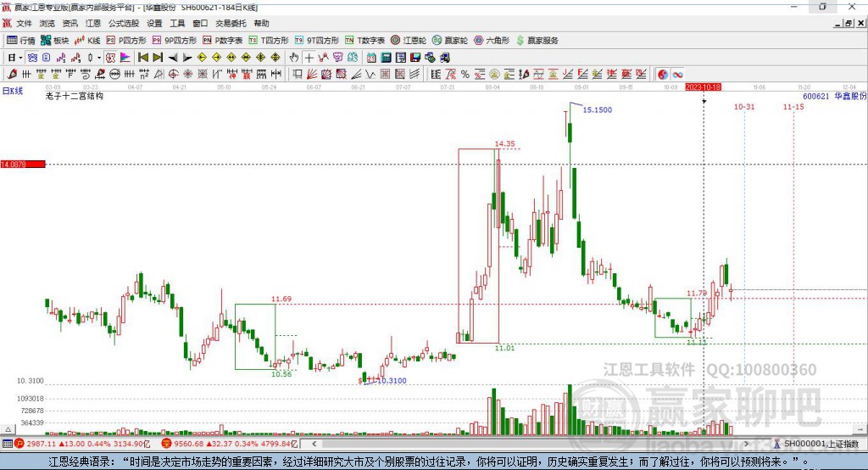The height and width of the screenshot is (470, 868).
Task: Select the red pencil drawing tool
Action: (x=12, y=75)
